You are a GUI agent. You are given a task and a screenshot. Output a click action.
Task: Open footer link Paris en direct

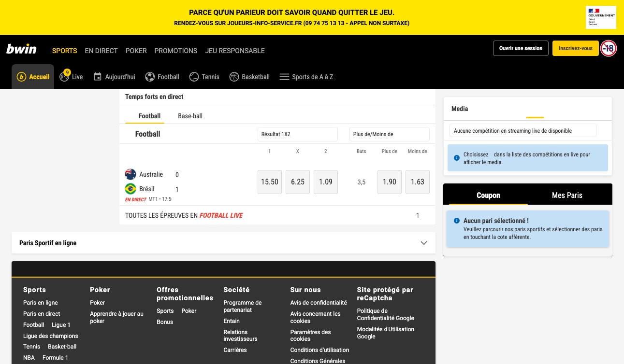click(42, 314)
